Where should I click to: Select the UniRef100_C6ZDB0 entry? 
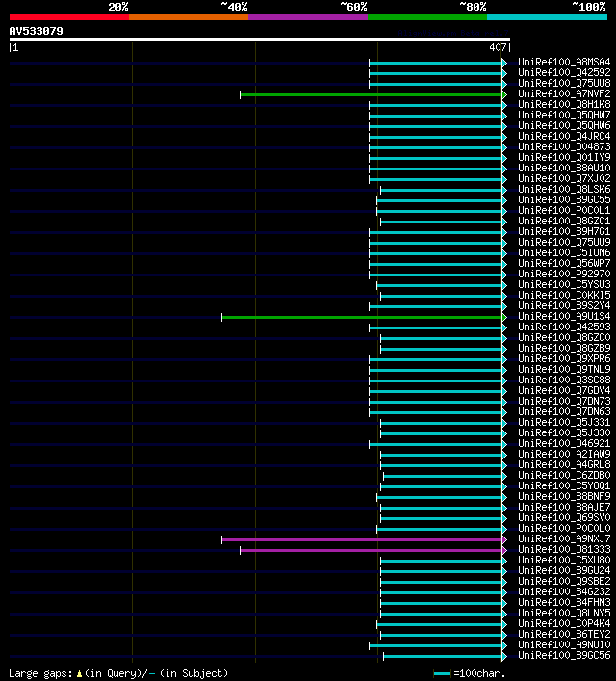pos(564,475)
